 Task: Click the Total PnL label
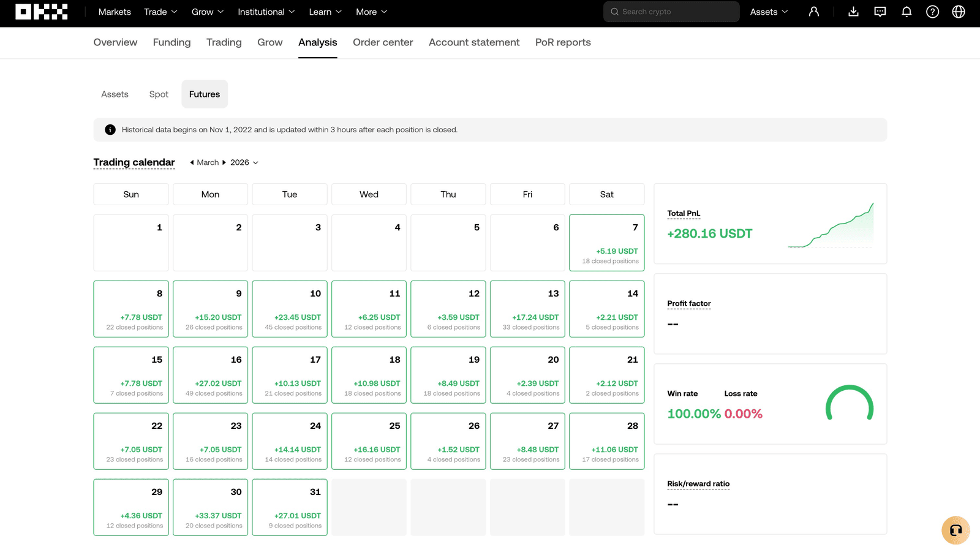point(684,213)
